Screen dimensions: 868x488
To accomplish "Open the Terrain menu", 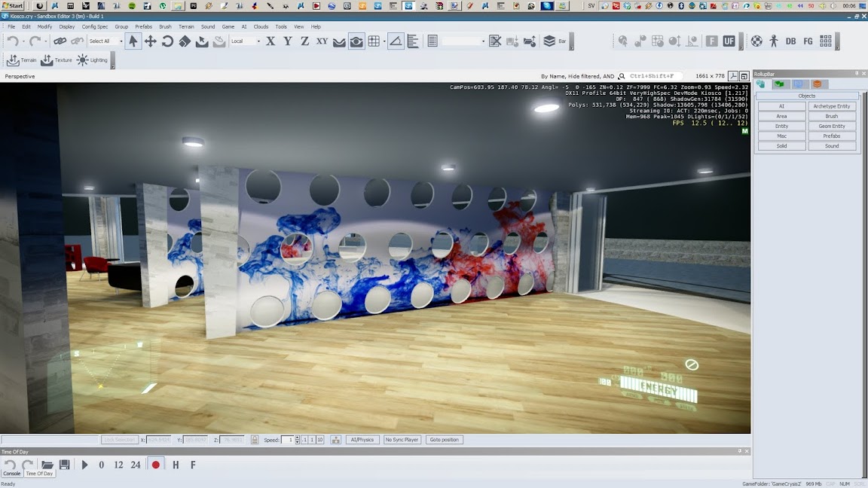I will point(186,26).
